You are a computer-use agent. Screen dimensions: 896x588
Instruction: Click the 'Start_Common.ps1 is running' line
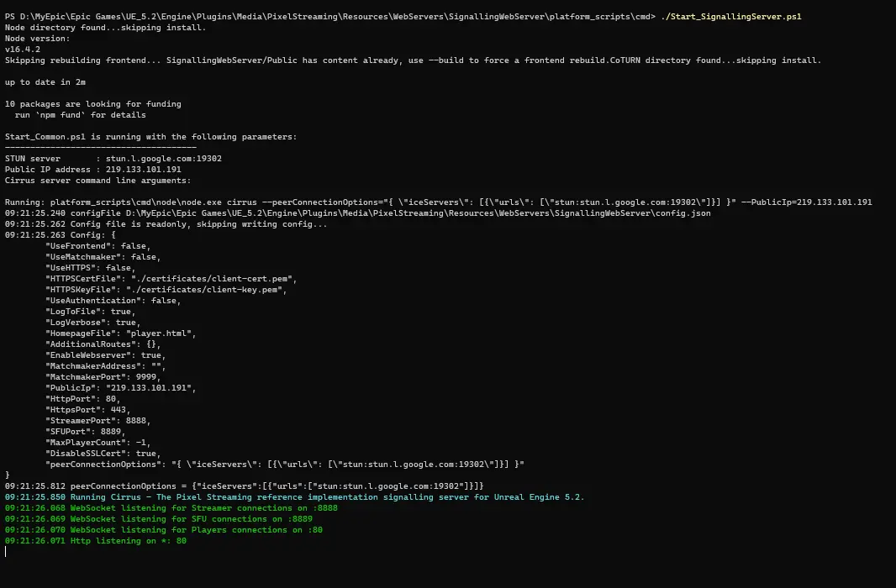pyautogui.click(x=150, y=136)
